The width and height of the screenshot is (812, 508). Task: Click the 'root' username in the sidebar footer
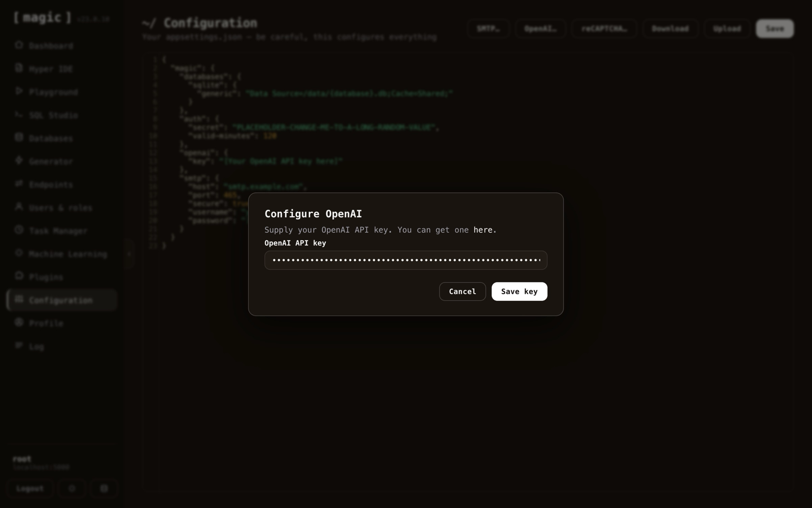22,459
